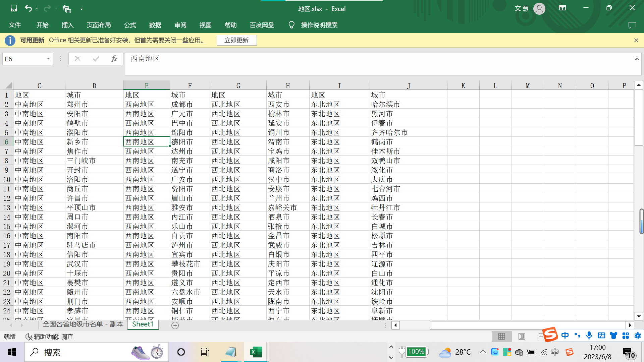Click the Office update message link

[x=127, y=40]
